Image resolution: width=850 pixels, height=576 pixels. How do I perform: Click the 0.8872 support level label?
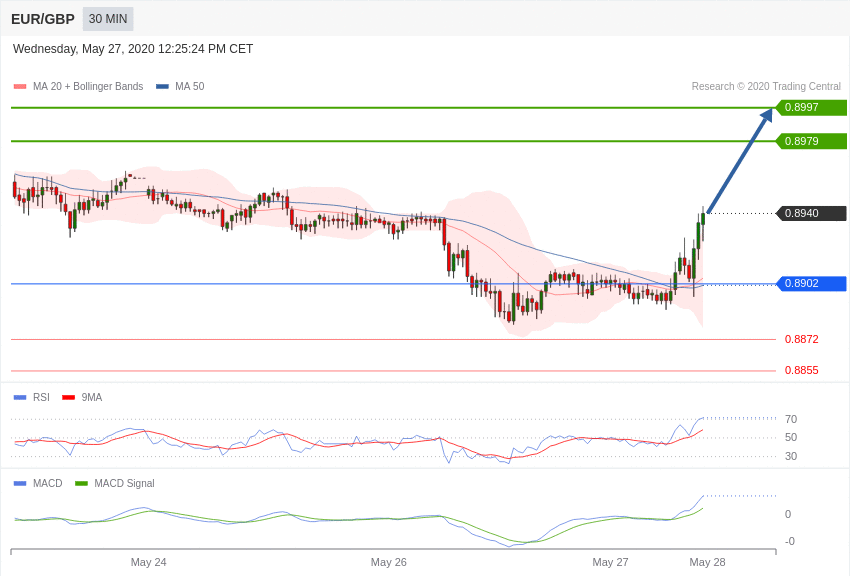tap(802, 339)
